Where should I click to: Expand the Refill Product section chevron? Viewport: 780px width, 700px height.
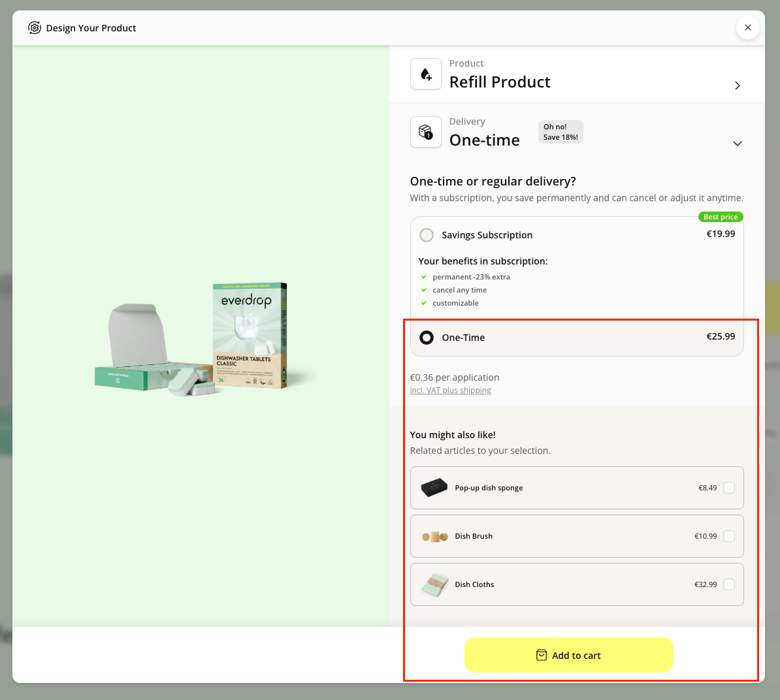click(737, 86)
